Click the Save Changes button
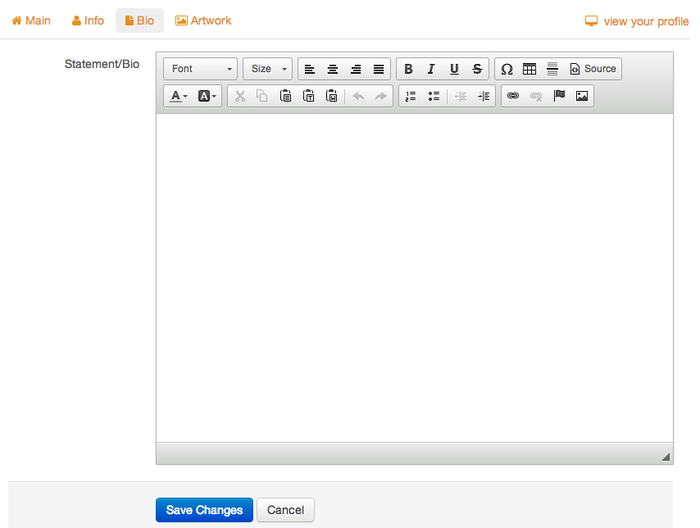 tap(204, 510)
